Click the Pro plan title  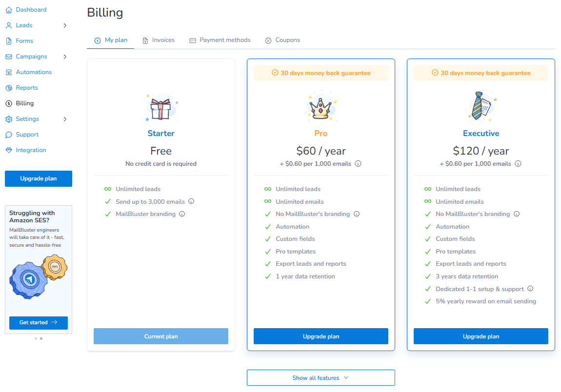click(321, 134)
